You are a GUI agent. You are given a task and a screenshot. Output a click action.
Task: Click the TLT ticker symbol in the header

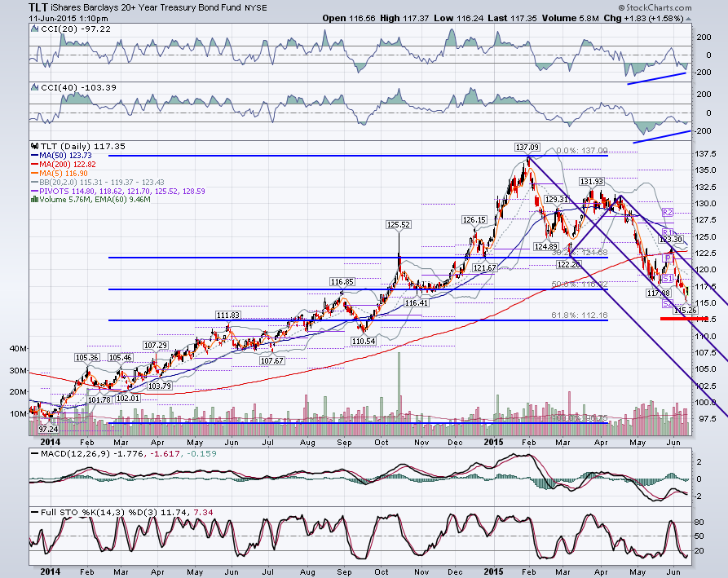coord(38,7)
